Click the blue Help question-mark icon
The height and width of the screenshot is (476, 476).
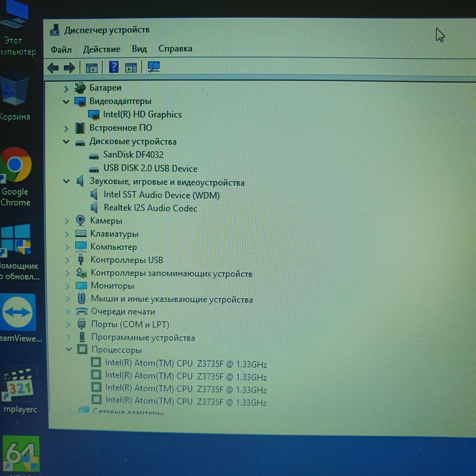(114, 67)
